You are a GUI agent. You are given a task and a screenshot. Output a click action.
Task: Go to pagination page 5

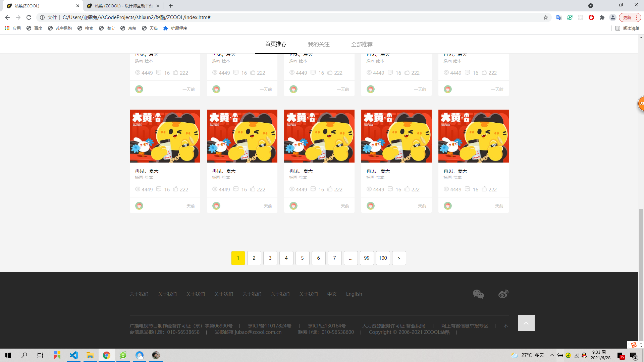pyautogui.click(x=303, y=258)
